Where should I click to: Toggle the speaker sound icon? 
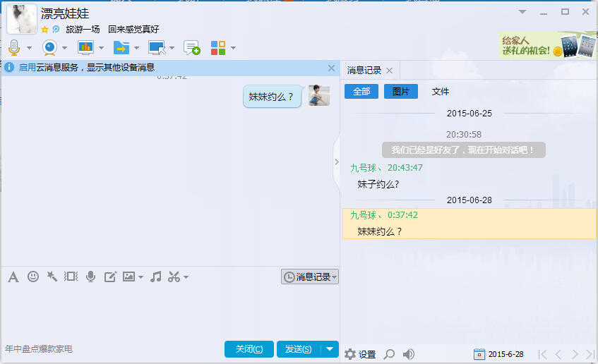(x=409, y=354)
